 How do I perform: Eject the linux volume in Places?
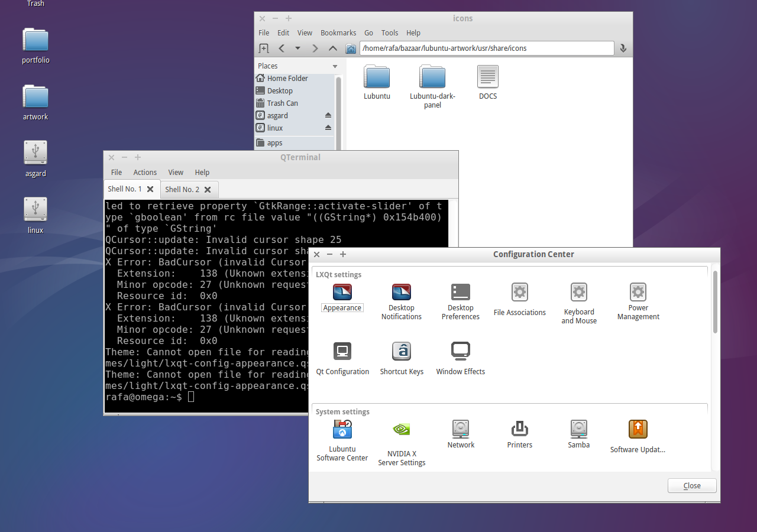(x=328, y=128)
